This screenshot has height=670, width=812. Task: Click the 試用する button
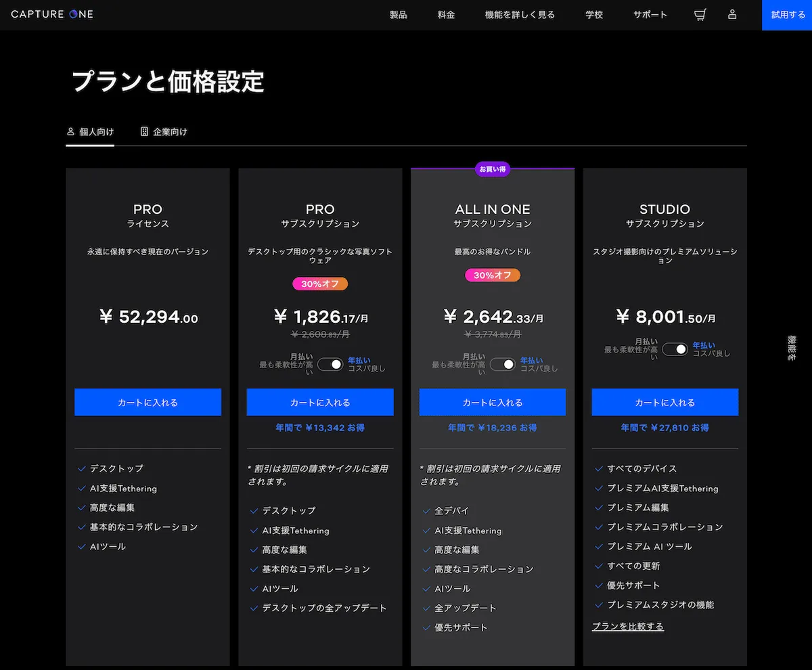point(787,15)
